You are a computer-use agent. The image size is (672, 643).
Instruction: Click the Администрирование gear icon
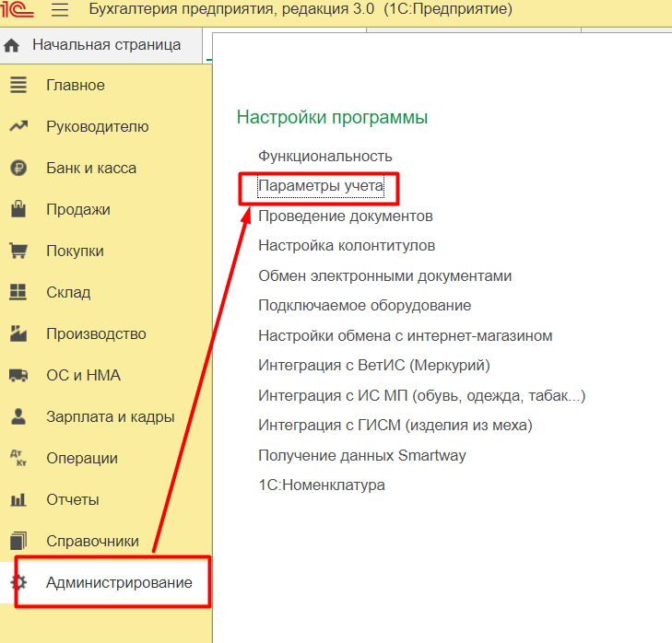pos(18,582)
